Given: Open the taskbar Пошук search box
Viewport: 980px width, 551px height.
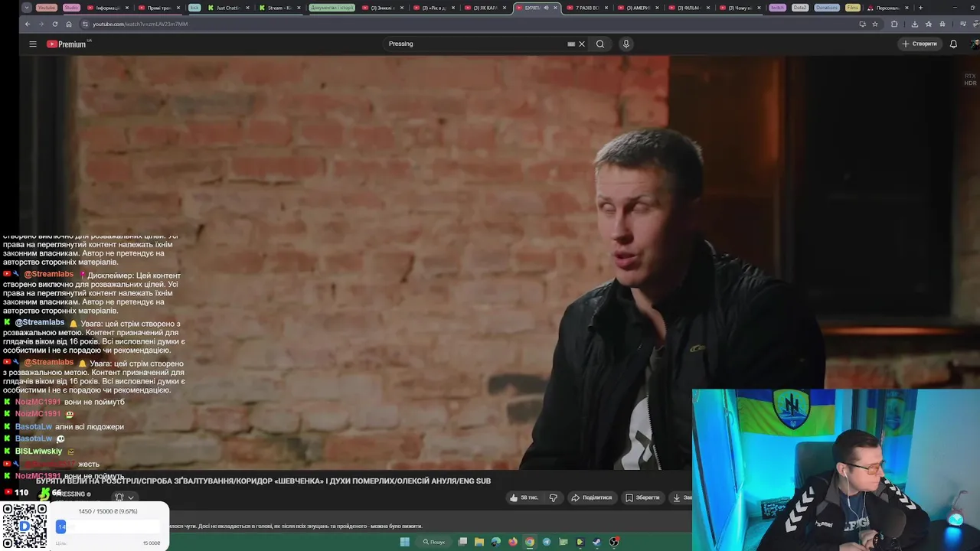Looking at the screenshot, I should pos(433,542).
